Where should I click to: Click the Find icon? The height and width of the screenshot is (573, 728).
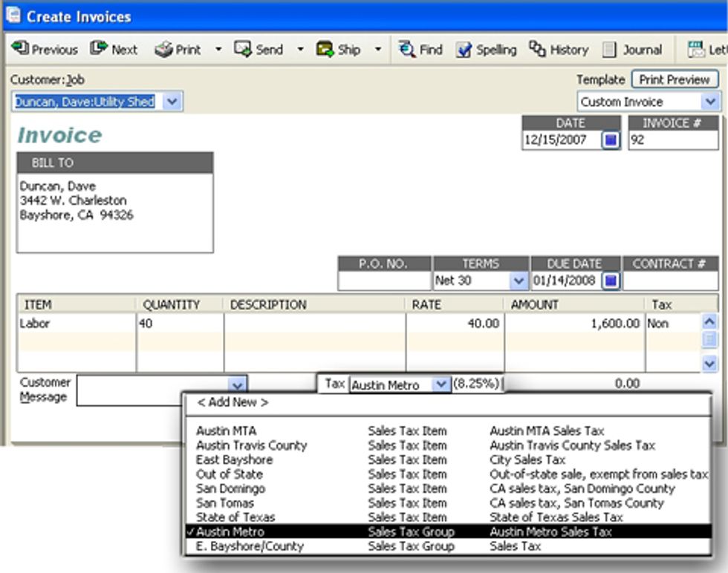(x=420, y=49)
